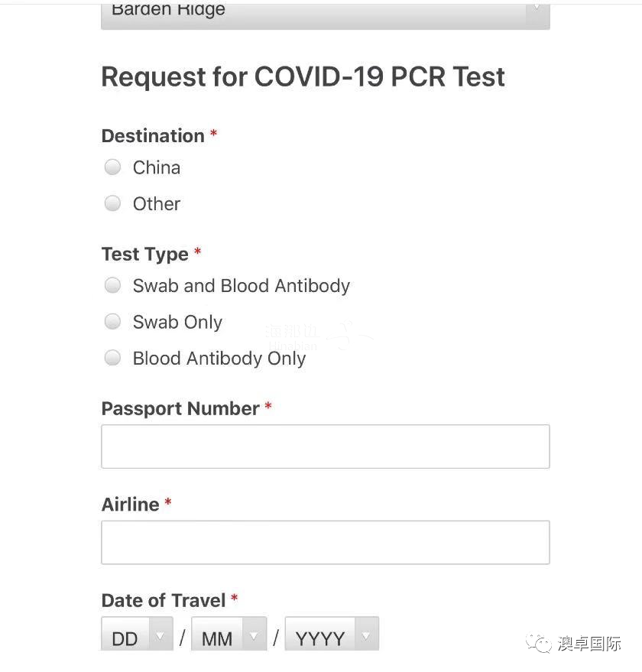Select China as destination
This screenshot has height=672, width=642.
point(112,167)
